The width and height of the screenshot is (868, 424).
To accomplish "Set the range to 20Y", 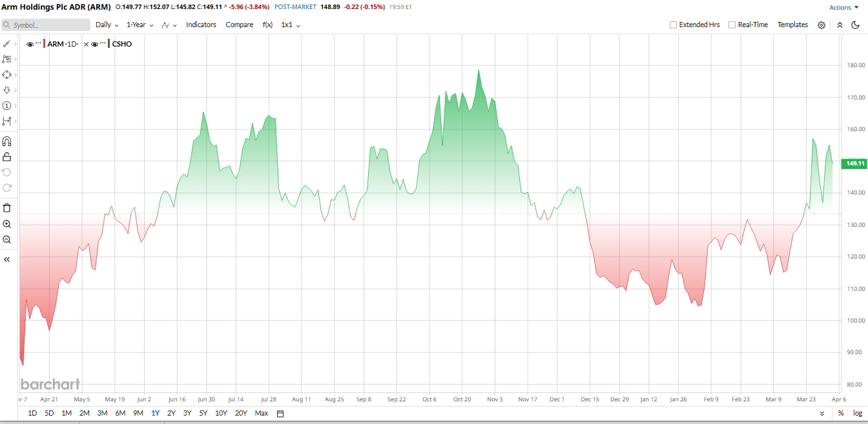I will 241,414.
